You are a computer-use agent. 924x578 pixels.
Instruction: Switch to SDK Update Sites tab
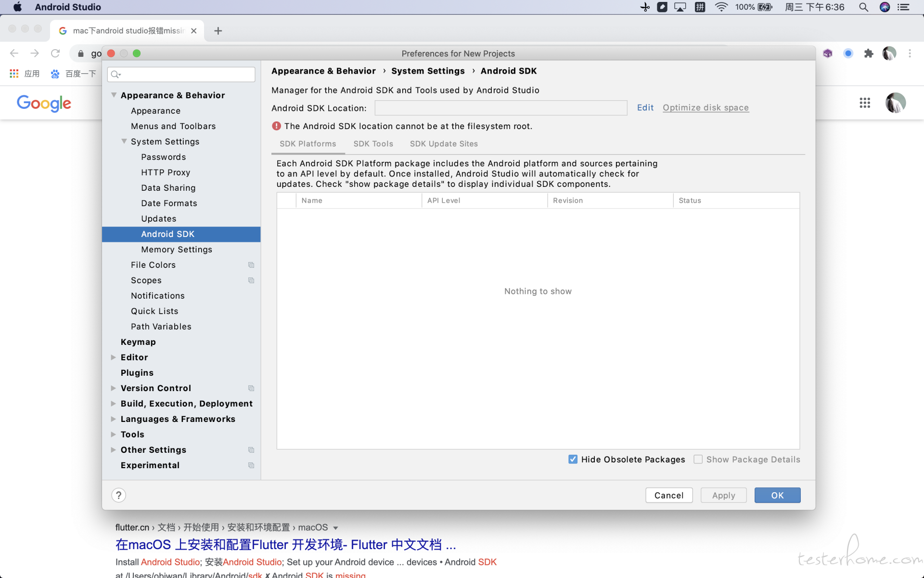(444, 144)
